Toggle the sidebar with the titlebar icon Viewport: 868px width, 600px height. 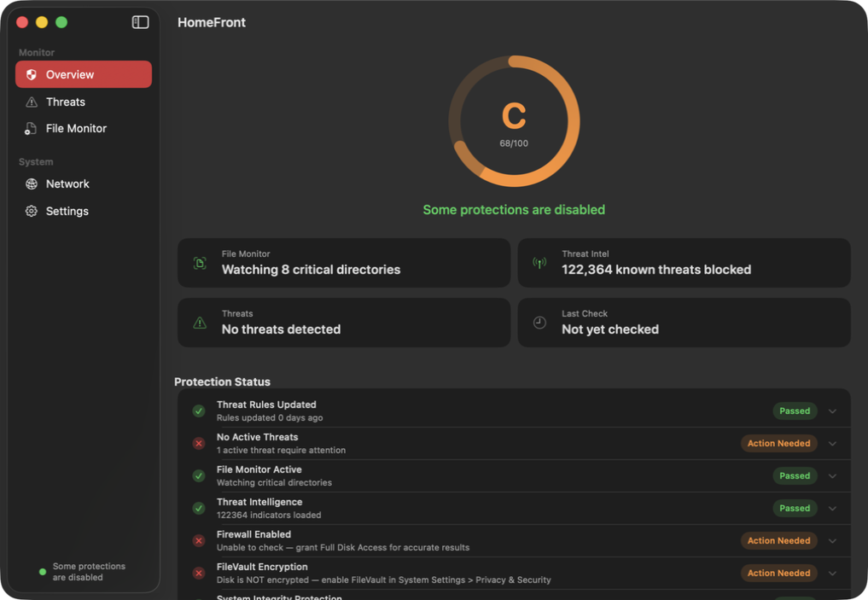pyautogui.click(x=139, y=21)
